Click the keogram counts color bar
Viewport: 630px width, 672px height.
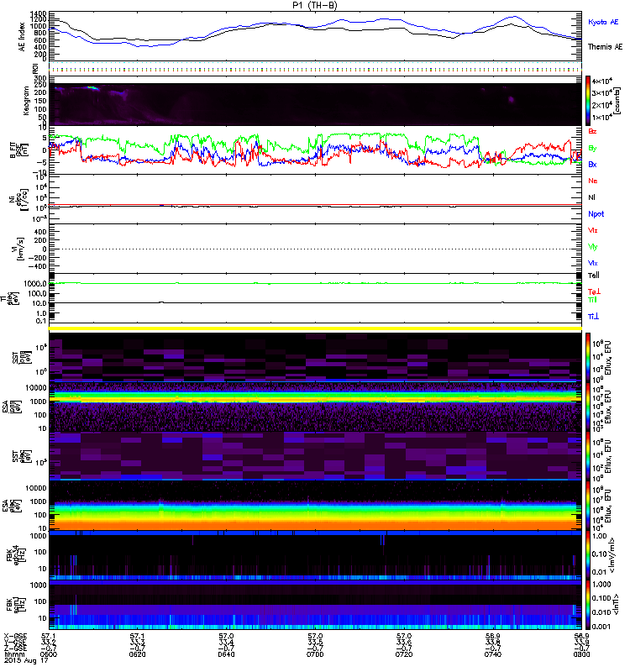[589, 99]
